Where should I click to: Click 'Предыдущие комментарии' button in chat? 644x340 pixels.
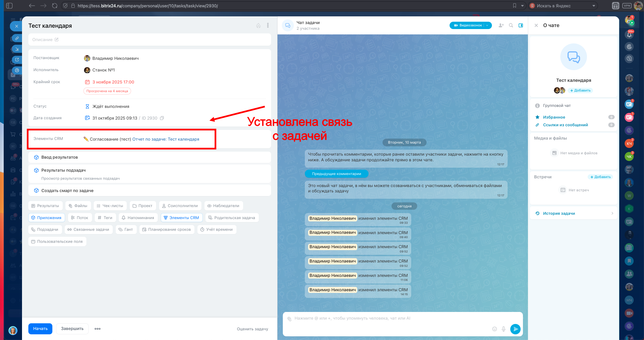[337, 174]
